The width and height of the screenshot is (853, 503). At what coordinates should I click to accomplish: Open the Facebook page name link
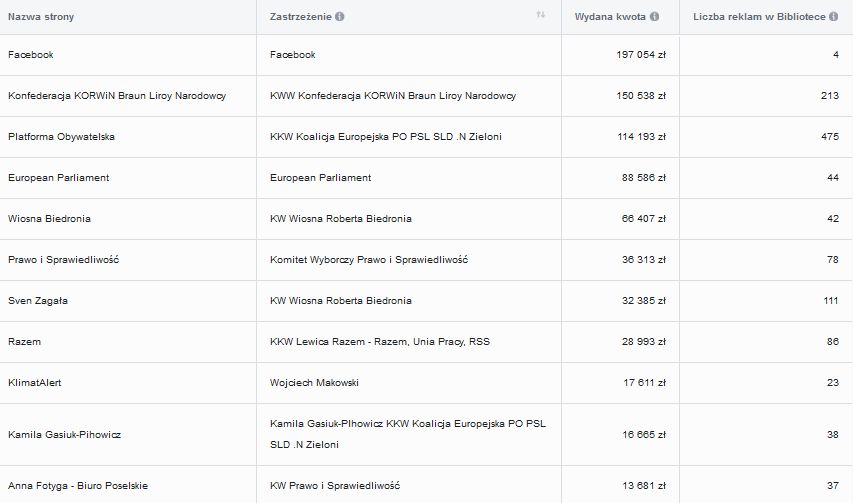(x=30, y=55)
